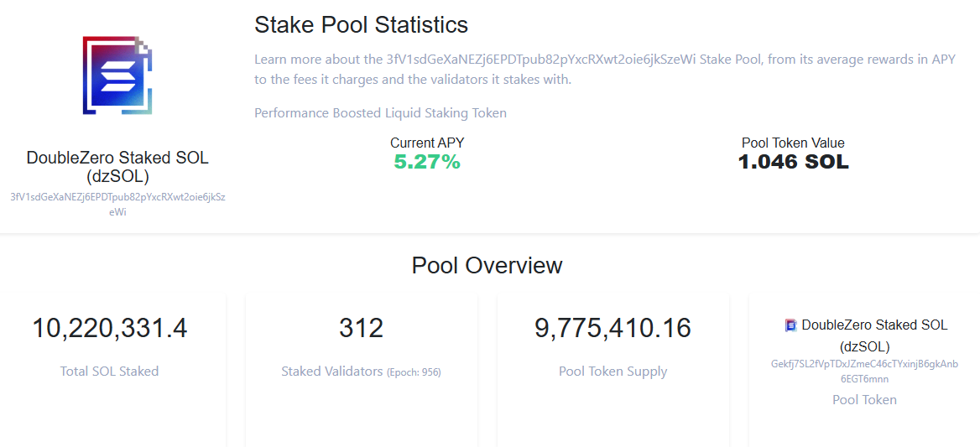
Task: Click the 1.046 SOL pool token value
Action: click(x=793, y=162)
